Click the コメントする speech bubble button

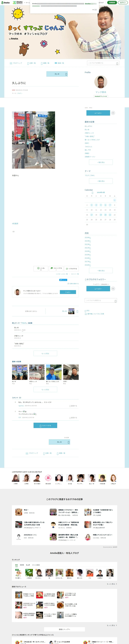(56, 269)
